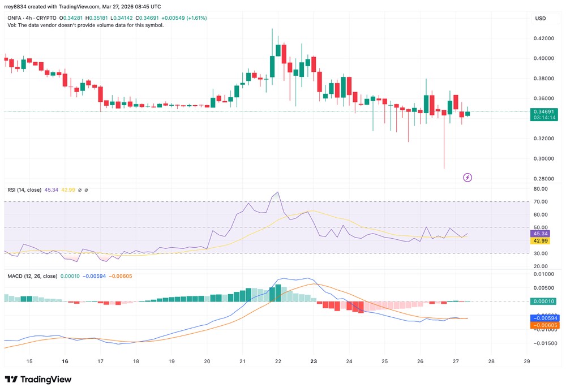Click the first empty-set symbol in the RSI legend
This screenshot has height=392, width=566.
point(80,189)
